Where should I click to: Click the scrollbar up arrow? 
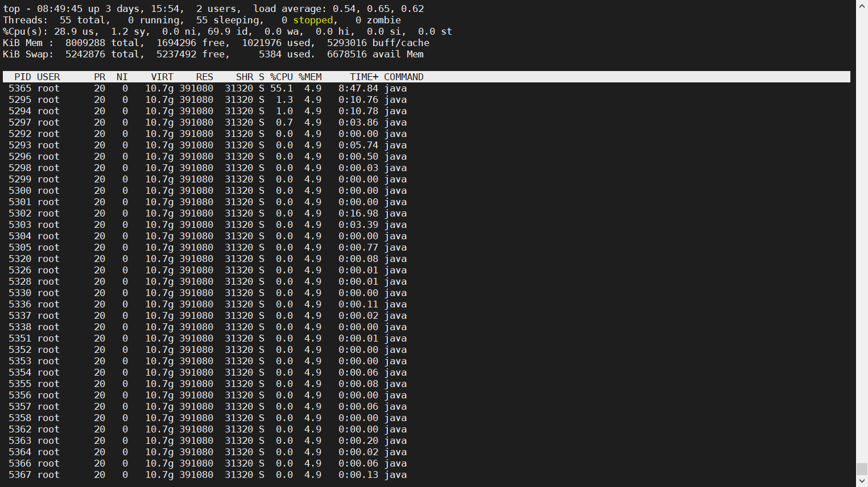[x=862, y=5]
